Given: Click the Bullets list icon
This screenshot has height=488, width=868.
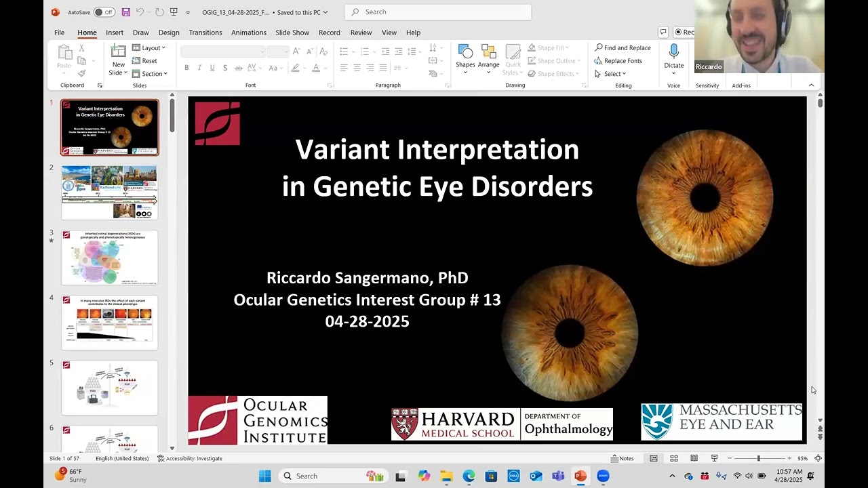Looking at the screenshot, I should [x=344, y=52].
